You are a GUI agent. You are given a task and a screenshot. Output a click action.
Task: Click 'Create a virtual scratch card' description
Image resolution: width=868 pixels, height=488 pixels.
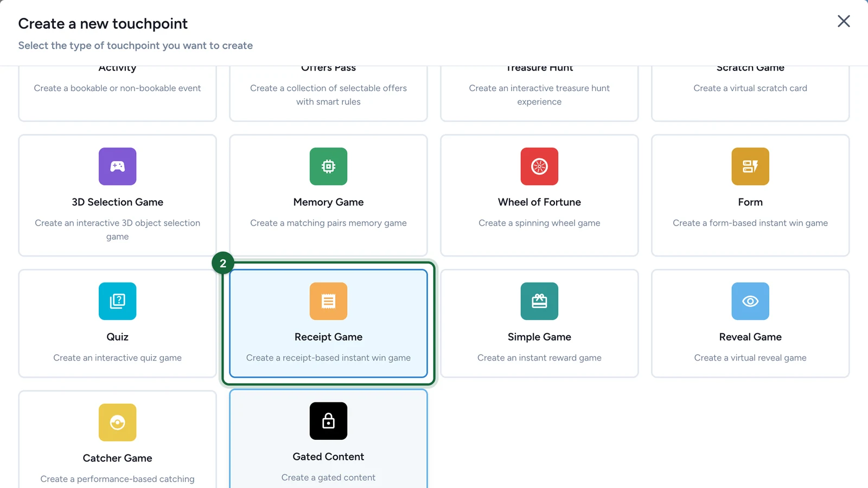tap(750, 88)
